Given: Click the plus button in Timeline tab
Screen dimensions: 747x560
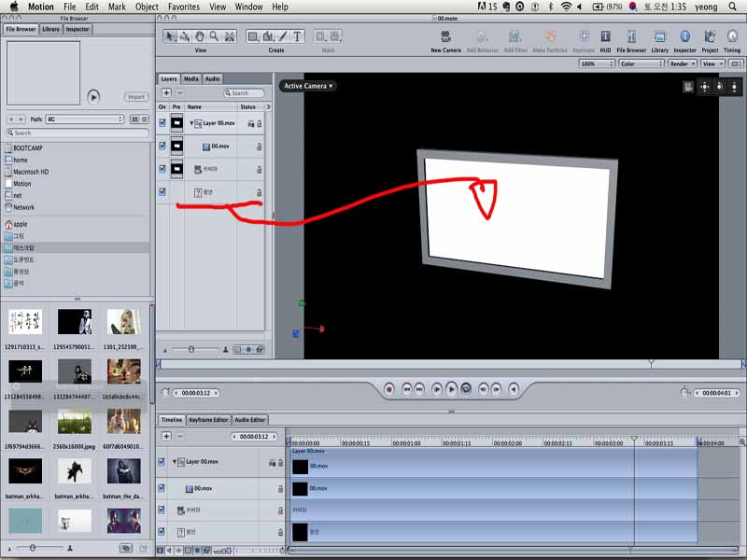Looking at the screenshot, I should pos(167,436).
